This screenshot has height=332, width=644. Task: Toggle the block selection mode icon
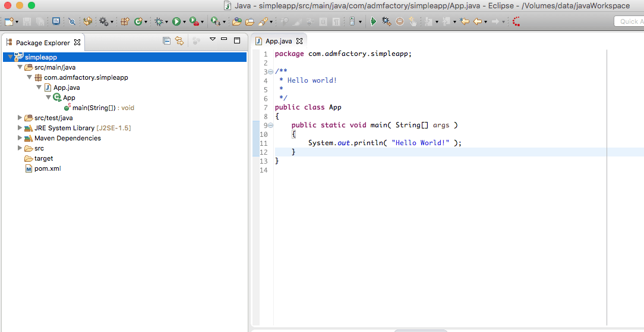323,21
